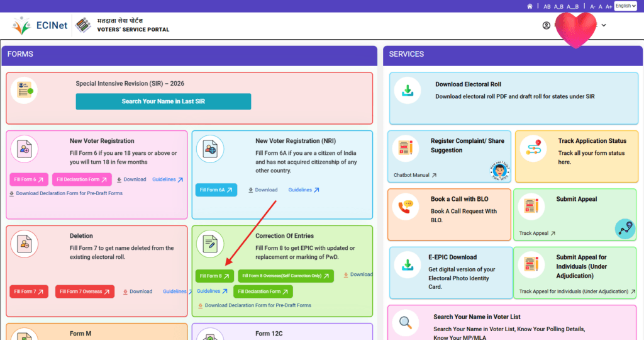Viewport: 644px width, 340px height.
Task: Open Book a Call with BLO
Action: point(459,199)
